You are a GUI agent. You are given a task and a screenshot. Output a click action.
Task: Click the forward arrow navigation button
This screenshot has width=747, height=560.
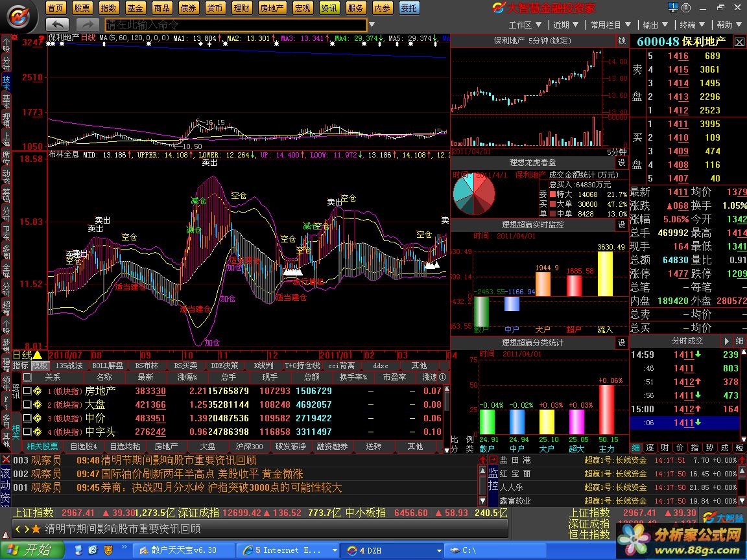tap(88, 24)
